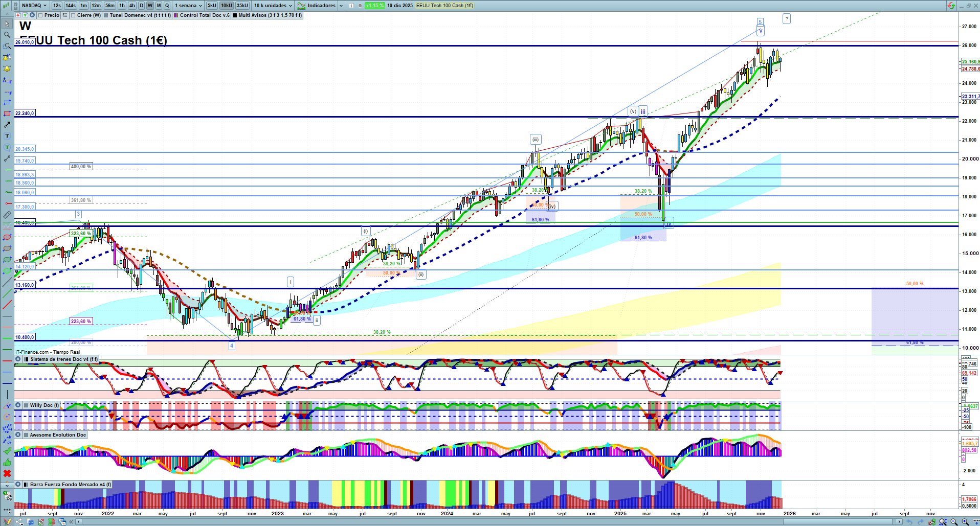
Task: Toggle Sistema de trenes Doc v4 panel
Action: 26,359
